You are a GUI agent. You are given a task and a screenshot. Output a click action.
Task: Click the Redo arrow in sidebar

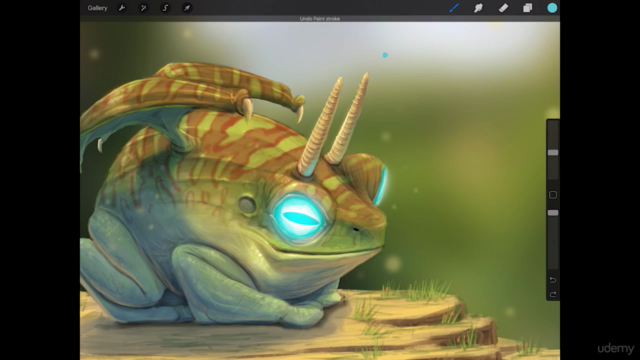(553, 294)
